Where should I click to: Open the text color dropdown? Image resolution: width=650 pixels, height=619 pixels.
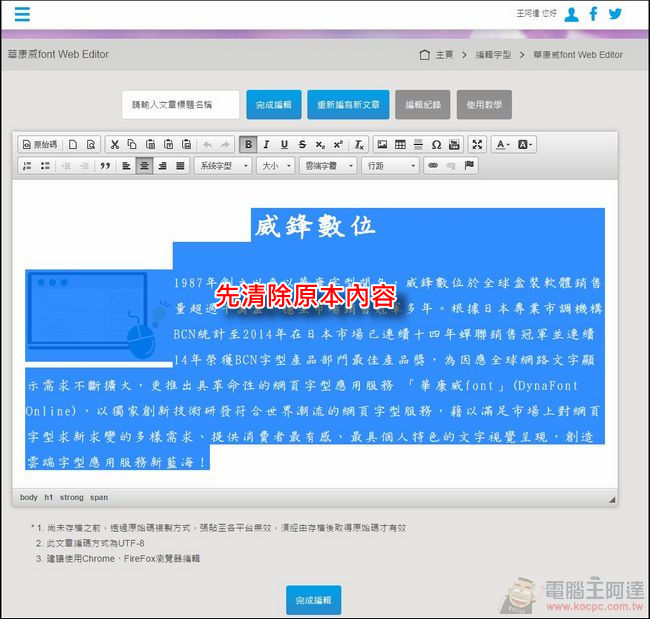point(502,144)
